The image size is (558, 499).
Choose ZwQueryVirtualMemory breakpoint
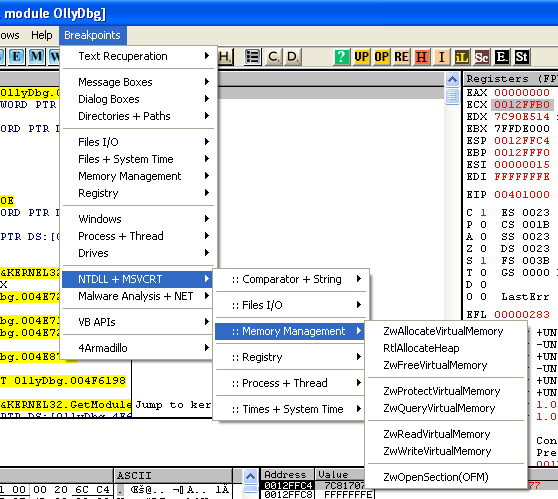[x=446, y=408]
